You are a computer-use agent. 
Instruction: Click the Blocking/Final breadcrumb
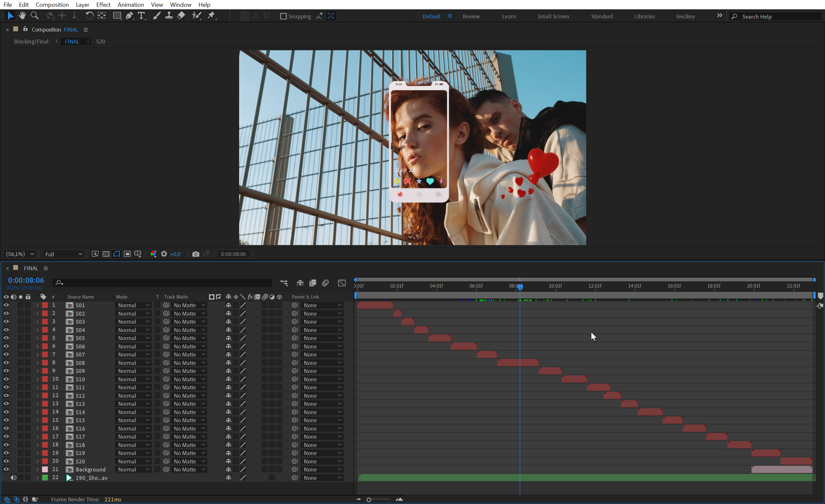(x=31, y=42)
